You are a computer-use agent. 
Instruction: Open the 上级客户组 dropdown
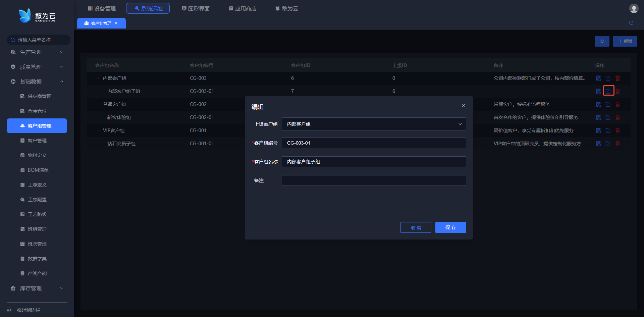point(374,124)
